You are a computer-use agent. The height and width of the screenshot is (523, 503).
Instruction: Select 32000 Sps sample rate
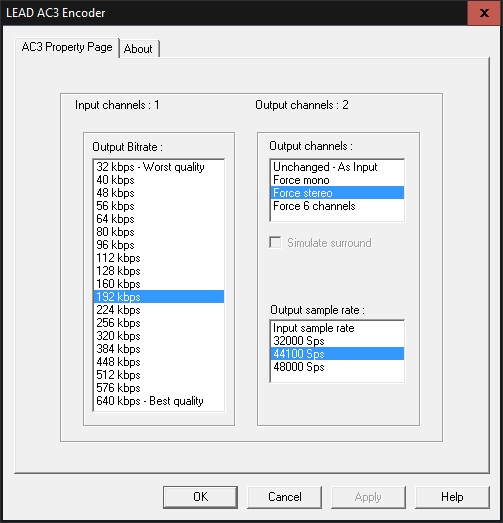[x=337, y=341]
